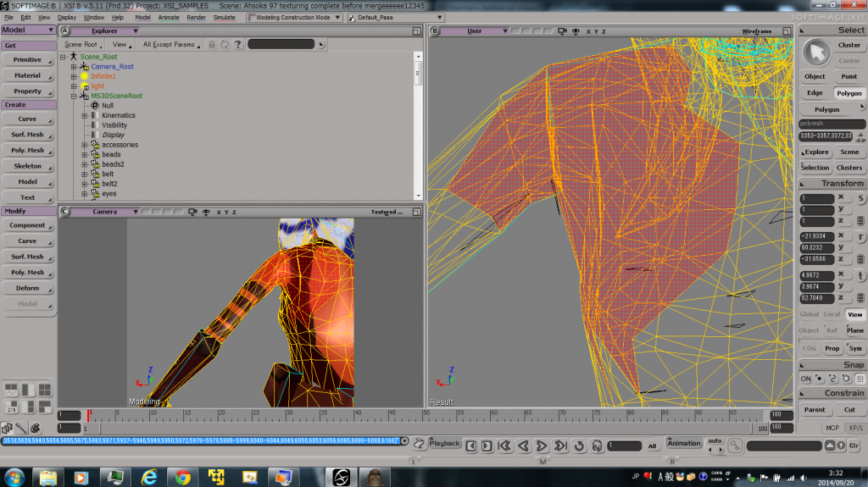This screenshot has width=868, height=487.
Task: Play the animation backward
Action: pyautogui.click(x=523, y=445)
